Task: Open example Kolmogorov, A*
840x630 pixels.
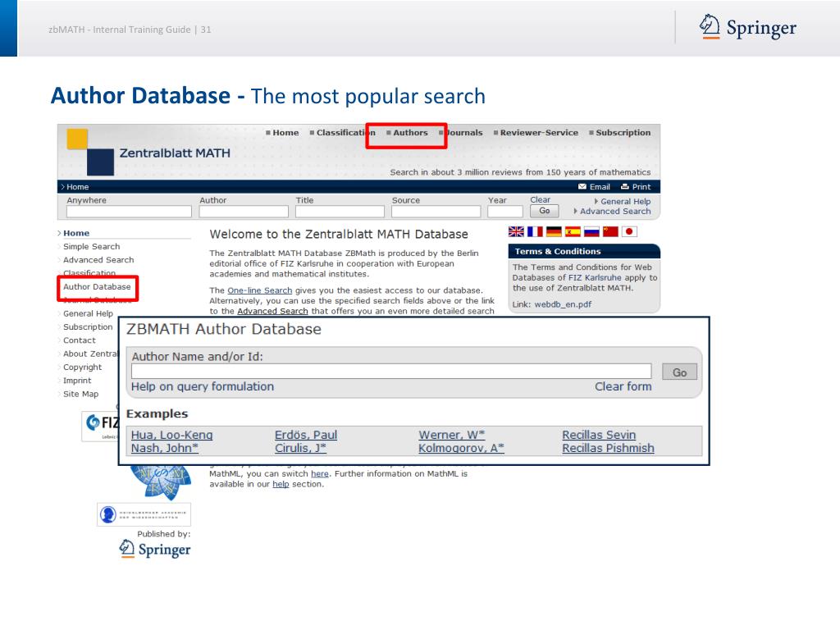Action: 461,448
